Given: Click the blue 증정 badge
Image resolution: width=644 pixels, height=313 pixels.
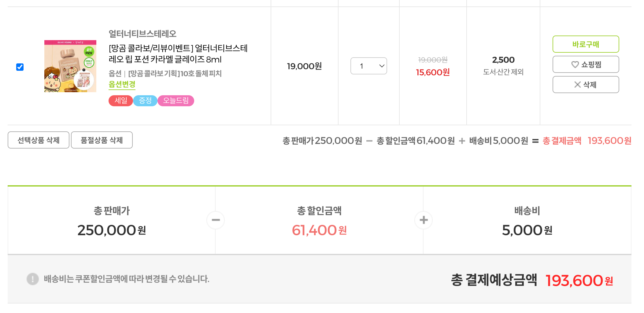Looking at the screenshot, I should 145,101.
